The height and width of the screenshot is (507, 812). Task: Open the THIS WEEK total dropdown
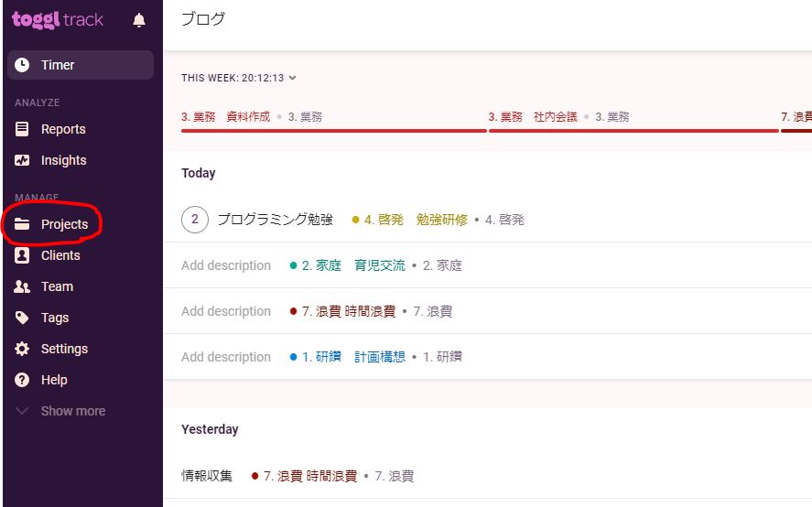click(x=239, y=78)
